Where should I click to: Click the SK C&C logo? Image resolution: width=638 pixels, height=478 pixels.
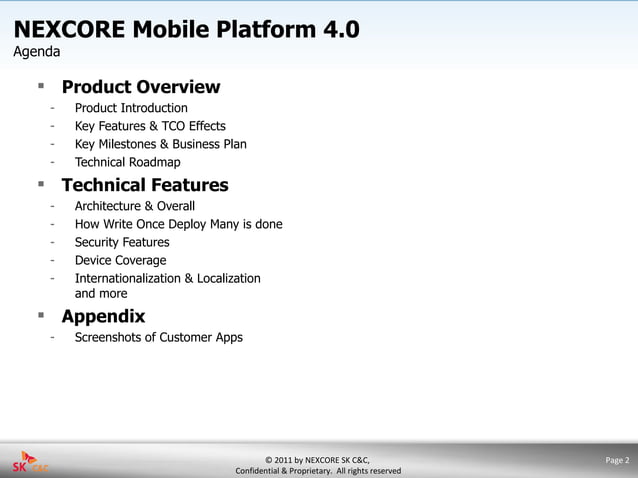(30, 462)
